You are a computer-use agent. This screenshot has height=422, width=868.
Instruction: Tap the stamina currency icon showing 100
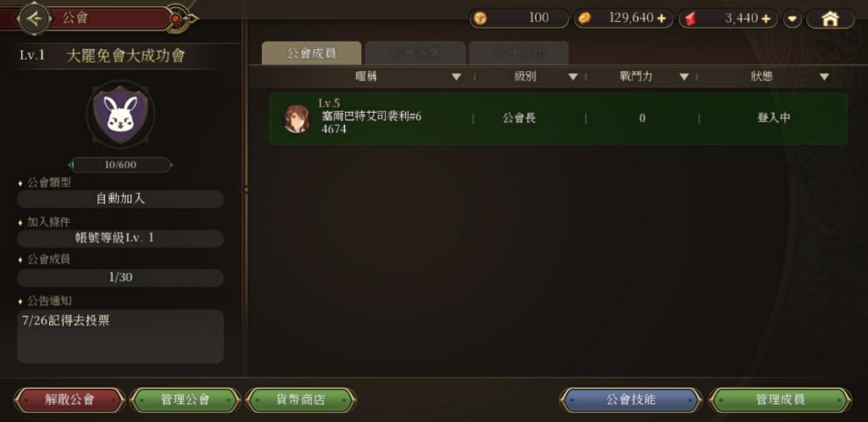coord(481,19)
